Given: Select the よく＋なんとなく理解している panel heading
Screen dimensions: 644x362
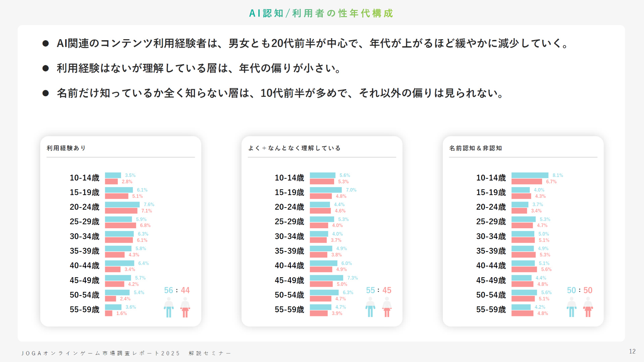Looking at the screenshot, I should 294,148.
